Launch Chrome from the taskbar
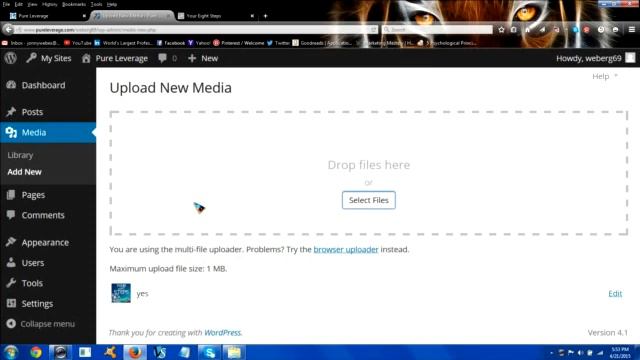The image size is (640, 360). [36, 352]
